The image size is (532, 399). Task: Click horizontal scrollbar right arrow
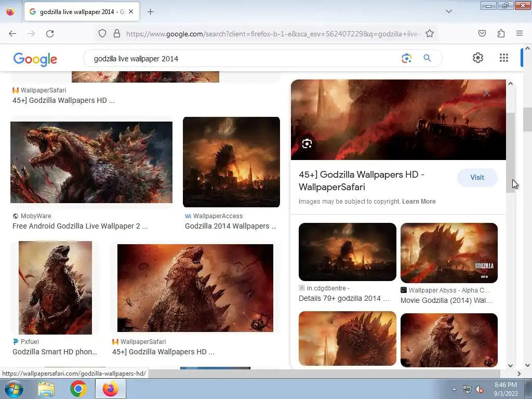tap(519, 374)
